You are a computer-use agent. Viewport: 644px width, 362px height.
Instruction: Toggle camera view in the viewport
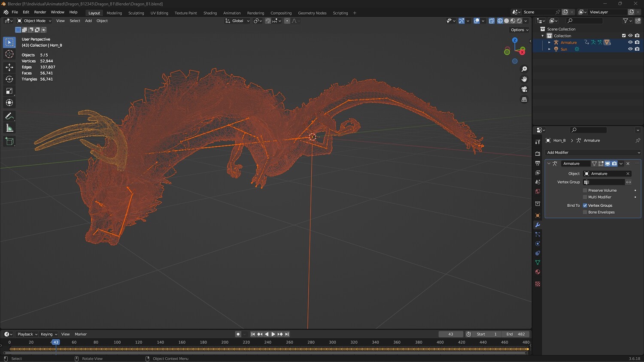[x=524, y=89]
